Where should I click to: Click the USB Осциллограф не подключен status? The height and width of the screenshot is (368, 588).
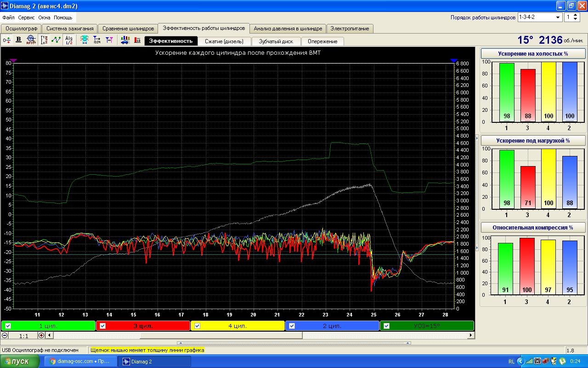tap(40, 350)
